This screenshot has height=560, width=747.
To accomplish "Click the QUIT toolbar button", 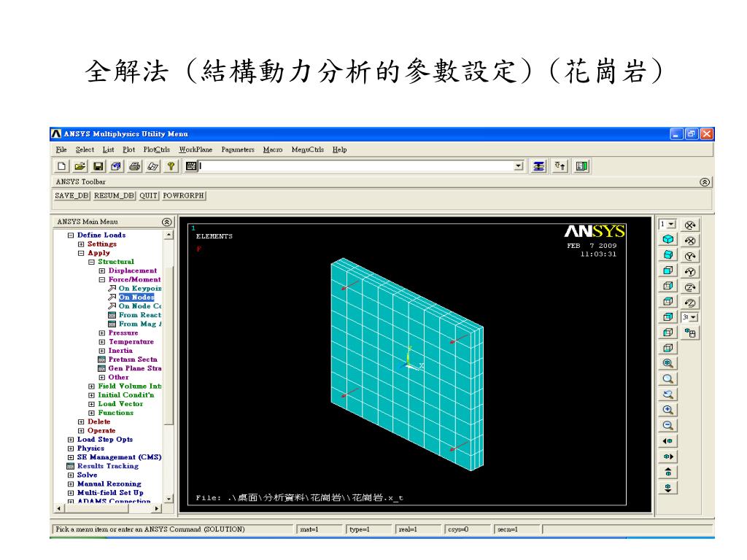I will click(x=149, y=195).
